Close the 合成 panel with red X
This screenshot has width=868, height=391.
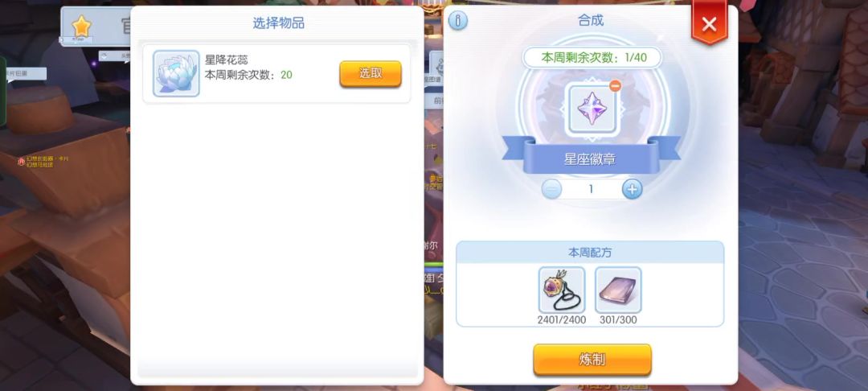(709, 24)
